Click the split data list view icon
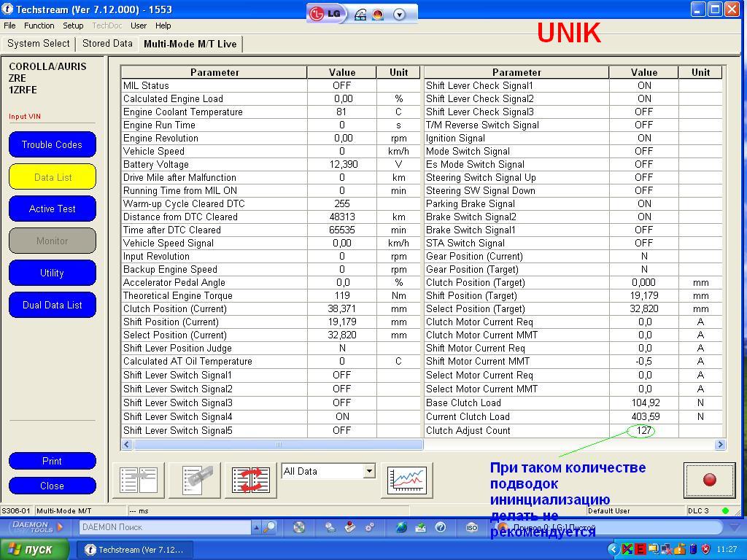This screenshot has width=747, height=560. [x=138, y=480]
